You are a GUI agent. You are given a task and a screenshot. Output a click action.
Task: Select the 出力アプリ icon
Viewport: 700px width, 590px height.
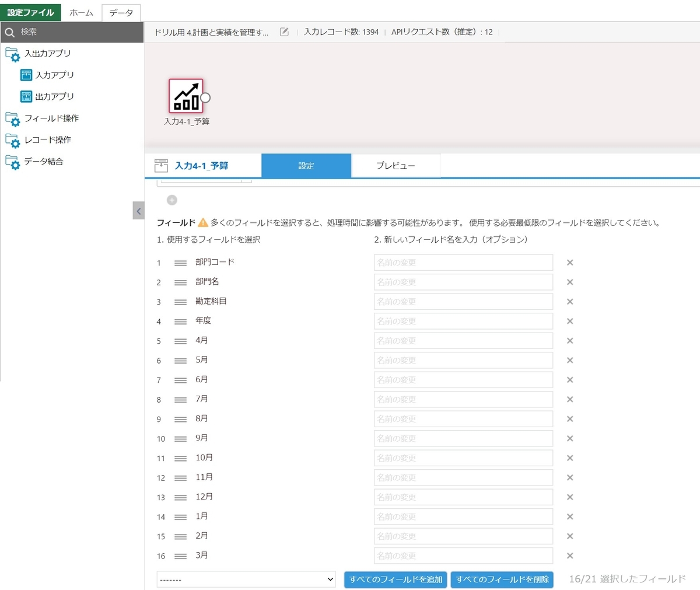pyautogui.click(x=26, y=96)
